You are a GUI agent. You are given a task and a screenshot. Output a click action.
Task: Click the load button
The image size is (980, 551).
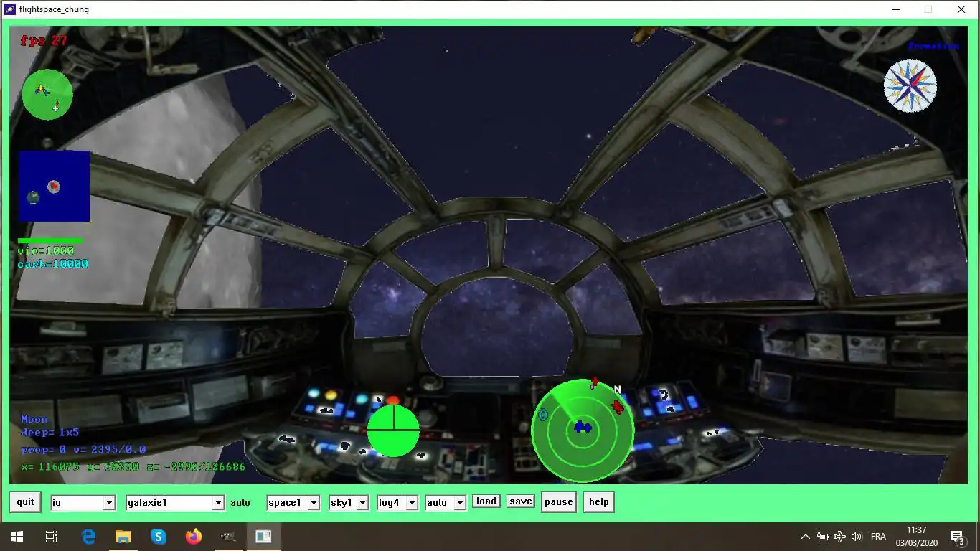coord(486,501)
